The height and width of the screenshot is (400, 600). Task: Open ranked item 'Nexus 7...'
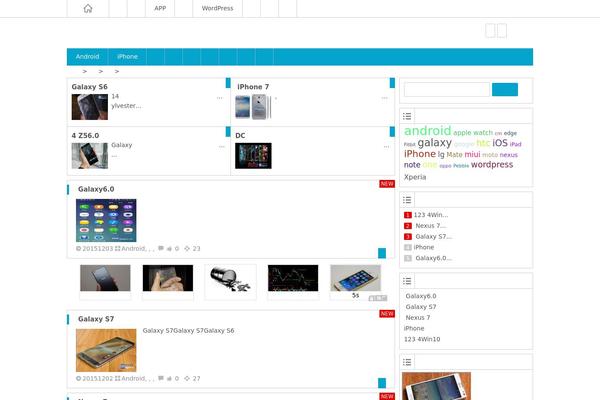[x=431, y=226]
